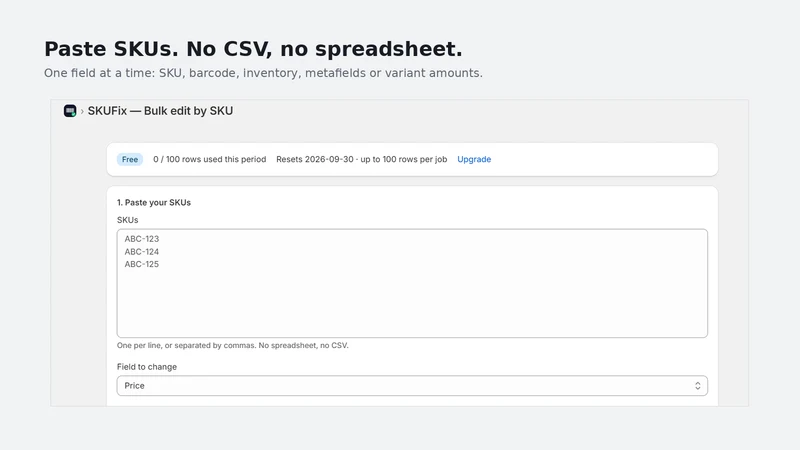The width and height of the screenshot is (800, 450).
Task: Open the Field to change dropdown
Action: point(412,386)
